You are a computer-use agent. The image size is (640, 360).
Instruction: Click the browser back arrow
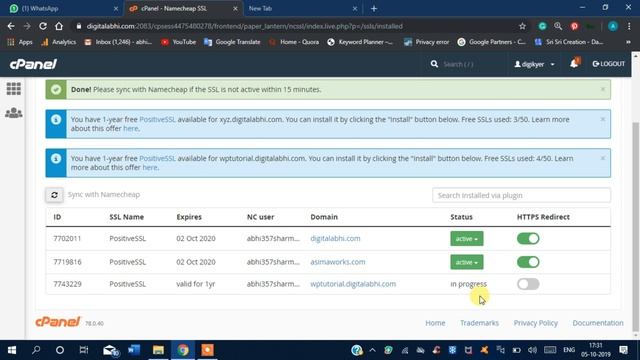tap(11, 26)
